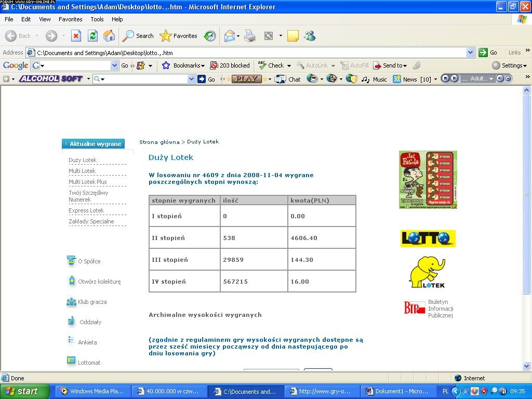Click the Jaś Fasola scratch card banner

(428, 180)
